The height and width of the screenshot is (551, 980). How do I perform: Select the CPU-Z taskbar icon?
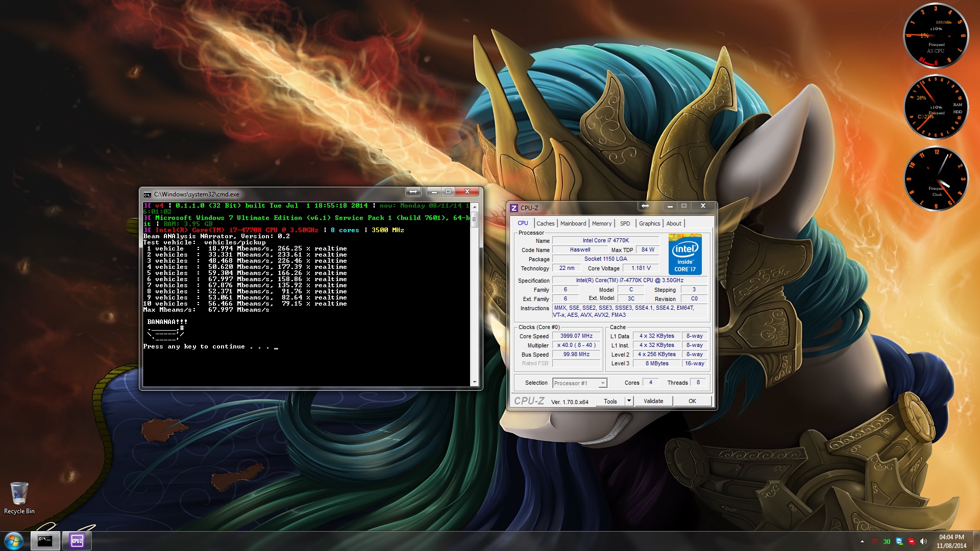77,541
